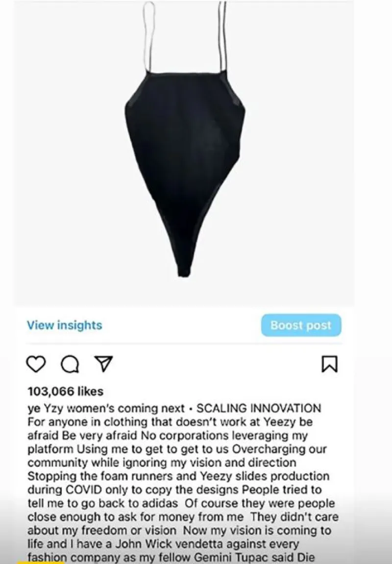Tap the Boost post button
The height and width of the screenshot is (564, 392).
click(x=301, y=325)
